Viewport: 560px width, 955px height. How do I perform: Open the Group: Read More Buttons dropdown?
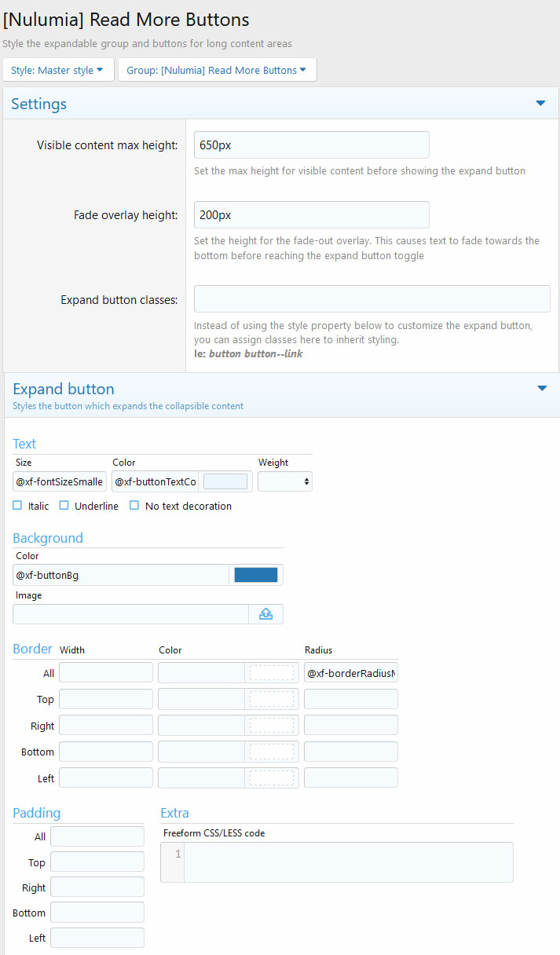pos(217,70)
